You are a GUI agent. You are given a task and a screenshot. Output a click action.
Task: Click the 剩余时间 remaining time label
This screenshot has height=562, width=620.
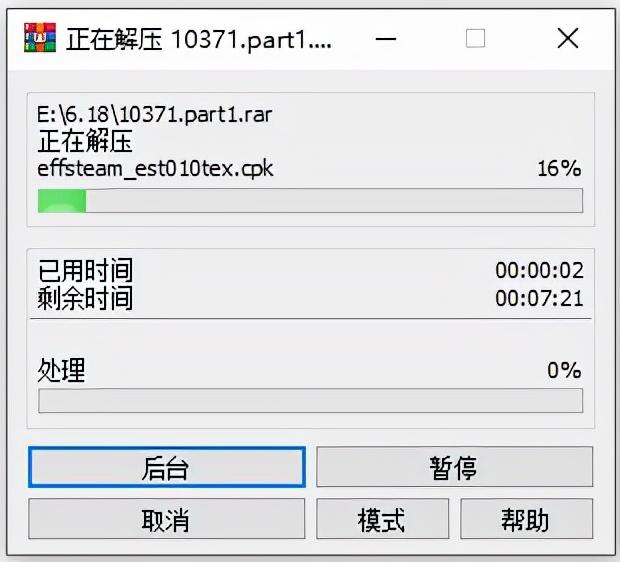(85, 298)
